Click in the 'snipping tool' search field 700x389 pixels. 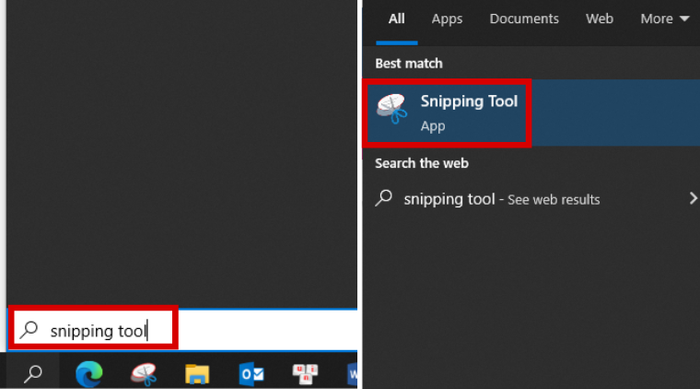[183, 330]
